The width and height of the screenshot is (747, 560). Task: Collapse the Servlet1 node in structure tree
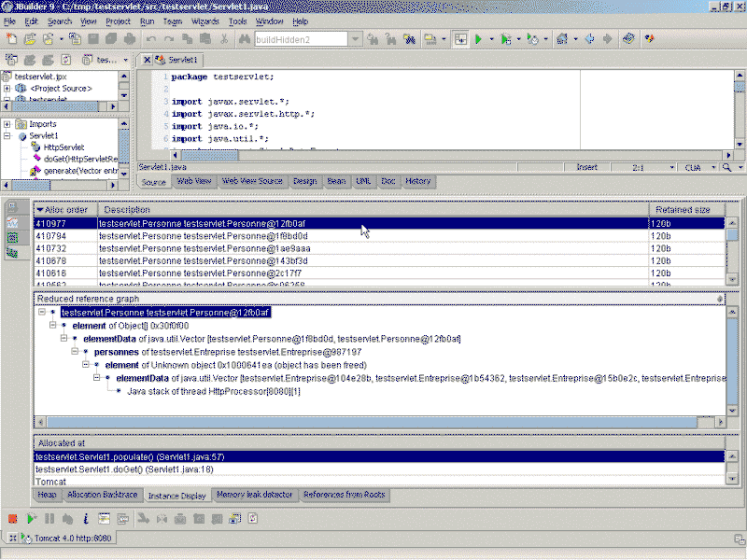(7, 136)
